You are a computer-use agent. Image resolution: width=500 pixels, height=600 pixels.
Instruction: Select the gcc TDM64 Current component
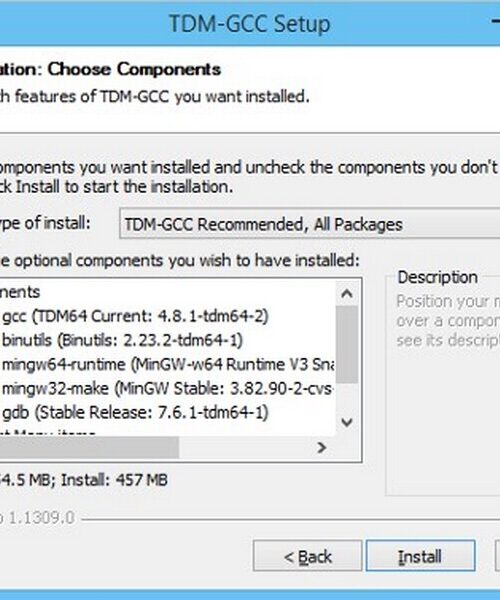click(135, 316)
